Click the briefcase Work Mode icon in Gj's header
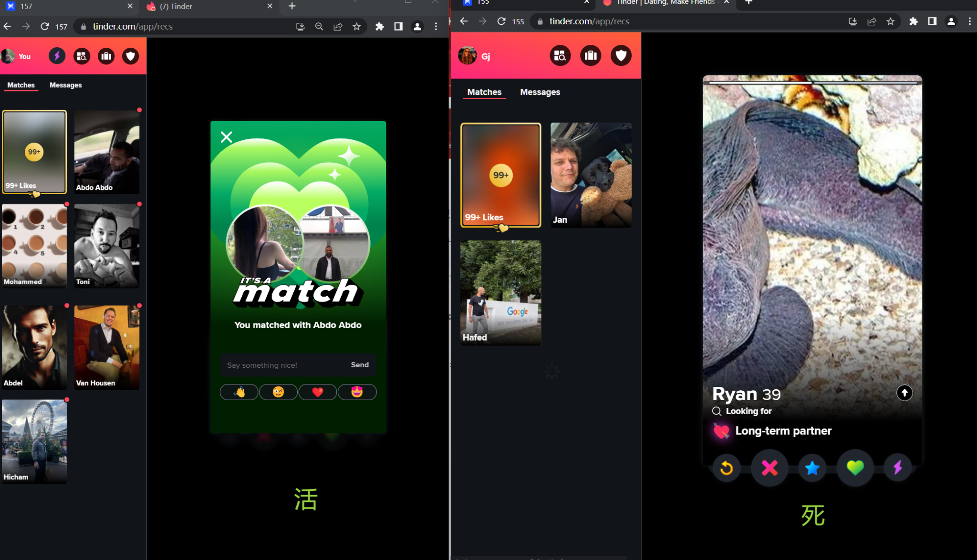The width and height of the screenshot is (977, 560). point(591,56)
